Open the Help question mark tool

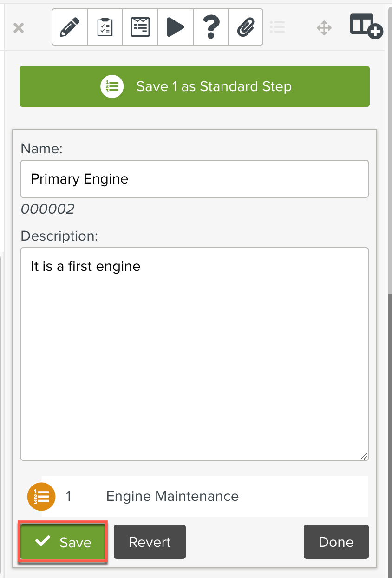pyautogui.click(x=210, y=27)
